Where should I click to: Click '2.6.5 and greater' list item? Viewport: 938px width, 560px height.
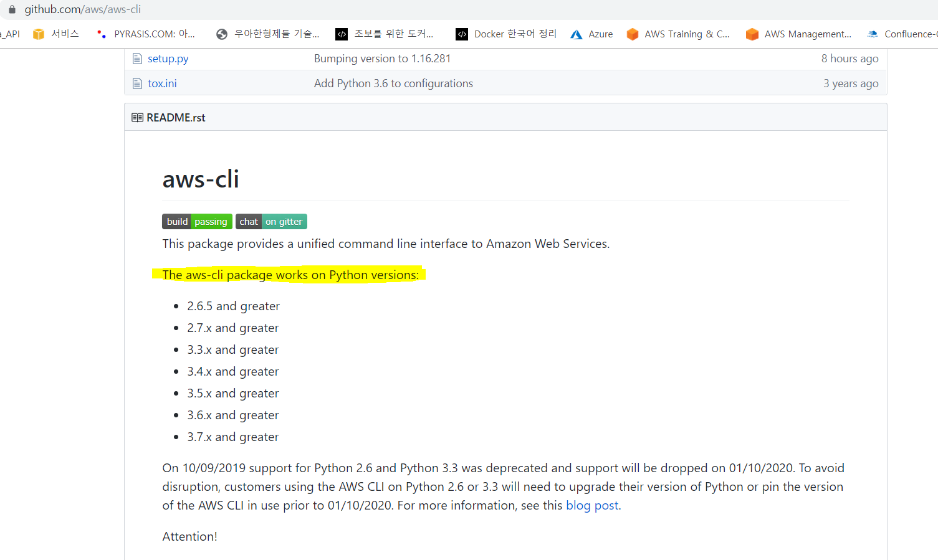coord(234,306)
